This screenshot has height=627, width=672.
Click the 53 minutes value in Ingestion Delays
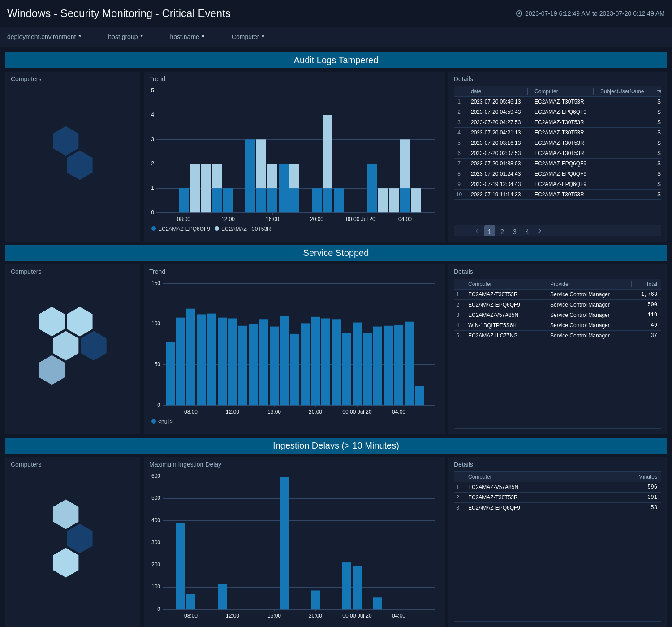pos(654,508)
